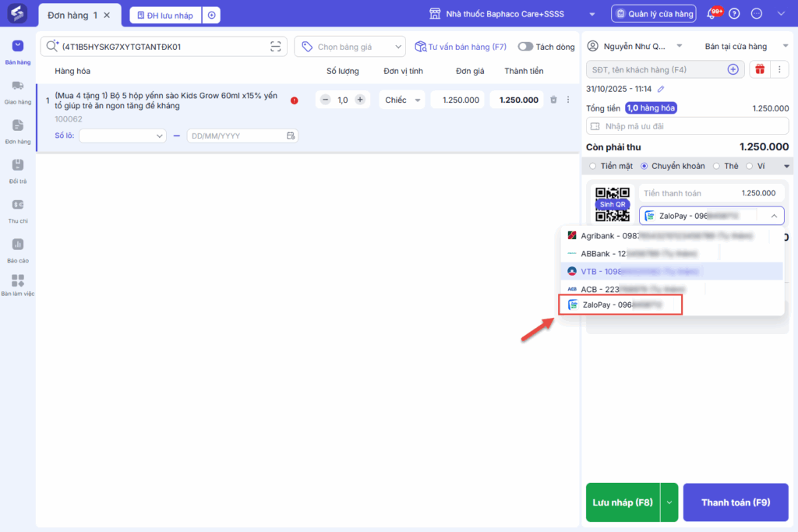Click the app logo at top left
The height and width of the screenshot is (532, 798).
[18, 14]
